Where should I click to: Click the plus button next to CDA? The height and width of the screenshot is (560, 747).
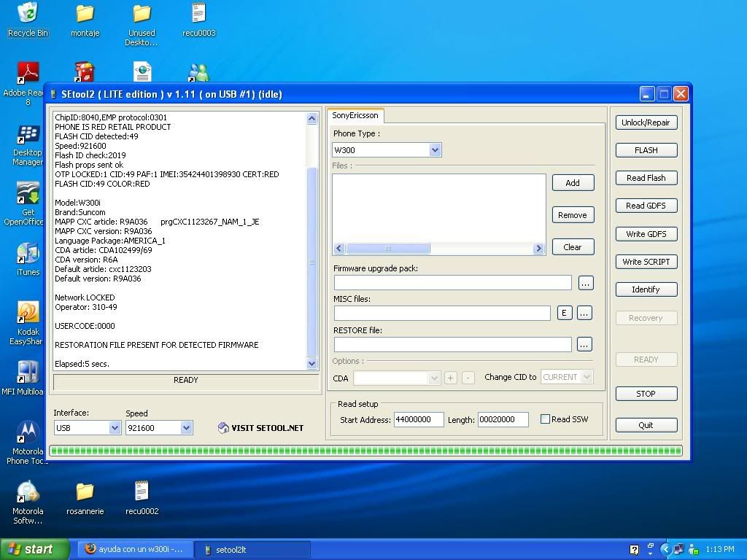[450, 378]
